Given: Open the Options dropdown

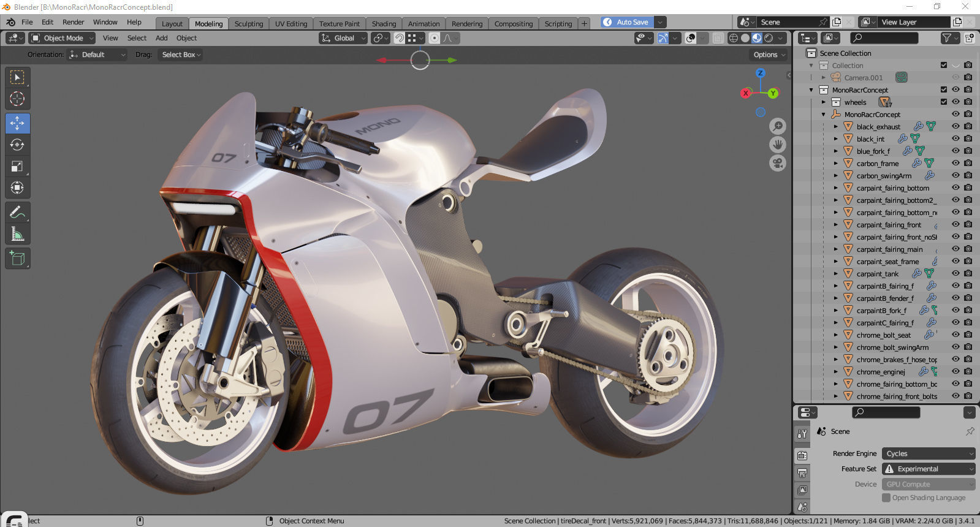Looking at the screenshot, I should [769, 55].
